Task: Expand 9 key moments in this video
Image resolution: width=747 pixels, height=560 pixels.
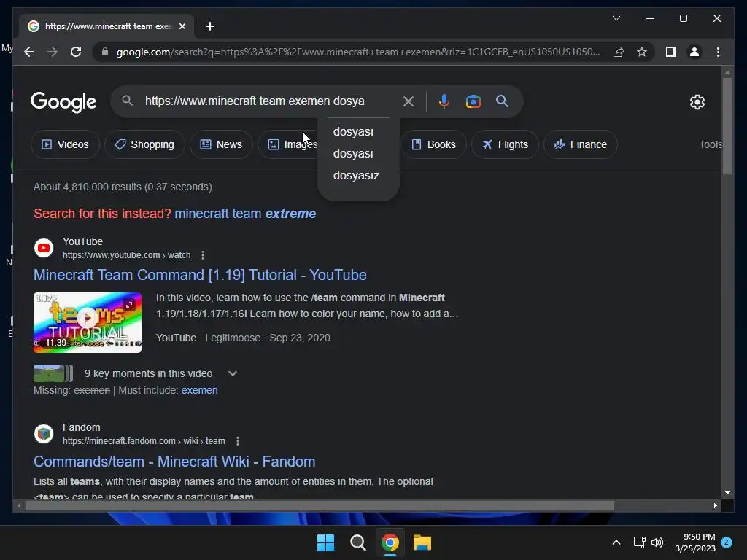Action: [x=233, y=373]
